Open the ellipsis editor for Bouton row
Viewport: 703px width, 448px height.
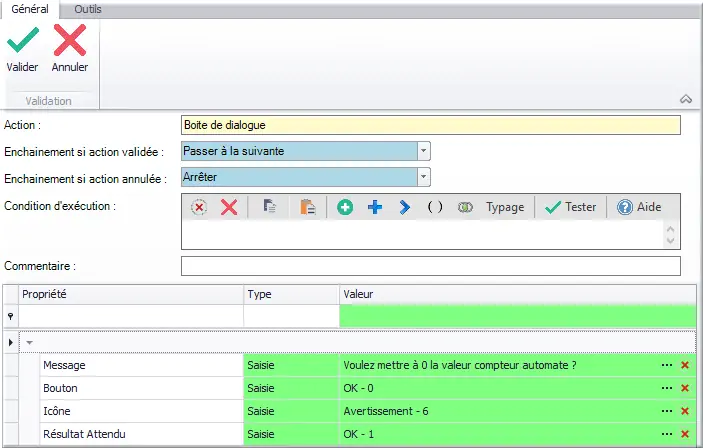click(x=667, y=388)
